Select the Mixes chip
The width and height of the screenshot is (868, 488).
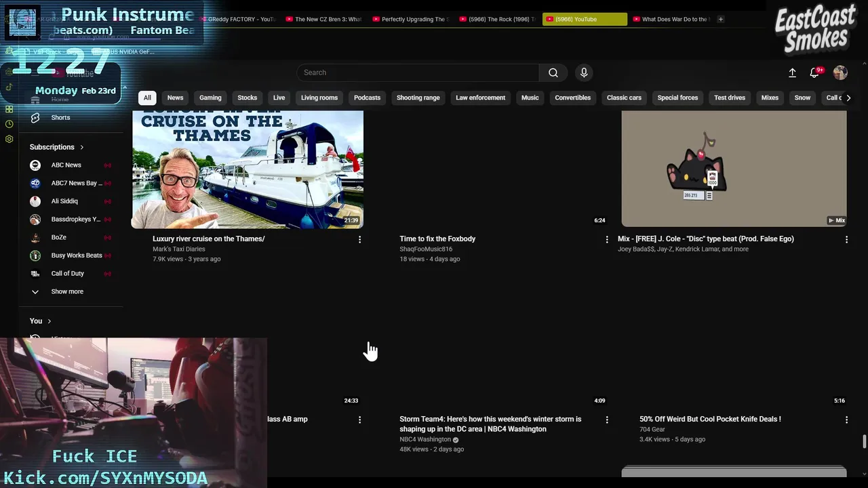tap(770, 98)
